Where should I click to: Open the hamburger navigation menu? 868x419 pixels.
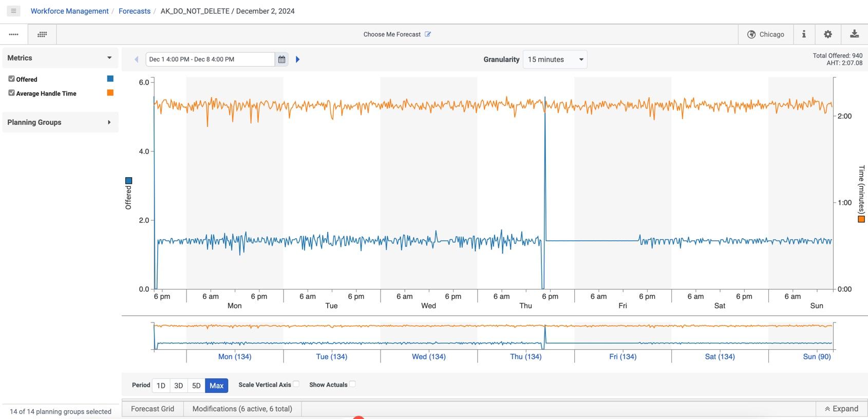pyautogui.click(x=13, y=11)
